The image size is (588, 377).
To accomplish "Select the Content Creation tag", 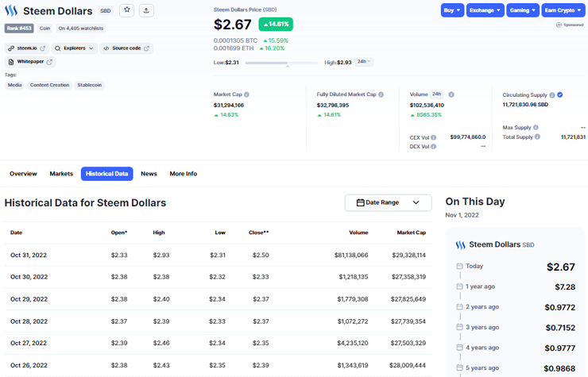I will pos(49,85).
